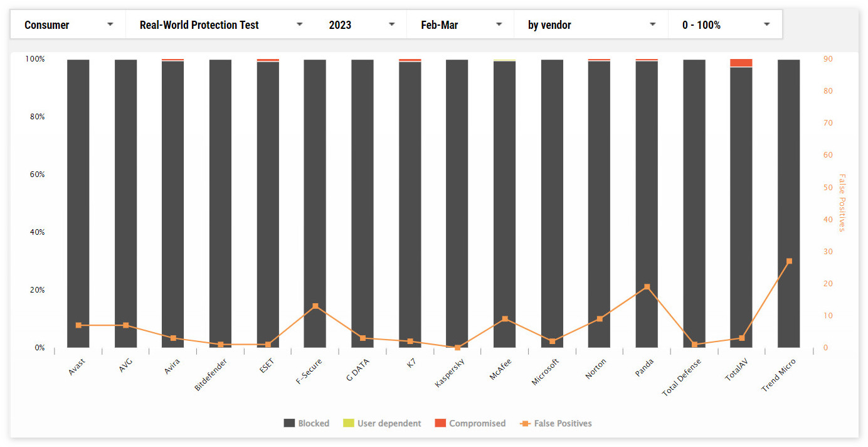This screenshot has height=447, width=868.
Task: Expand the 0 - 100% range dropdown
Action: pos(725,25)
